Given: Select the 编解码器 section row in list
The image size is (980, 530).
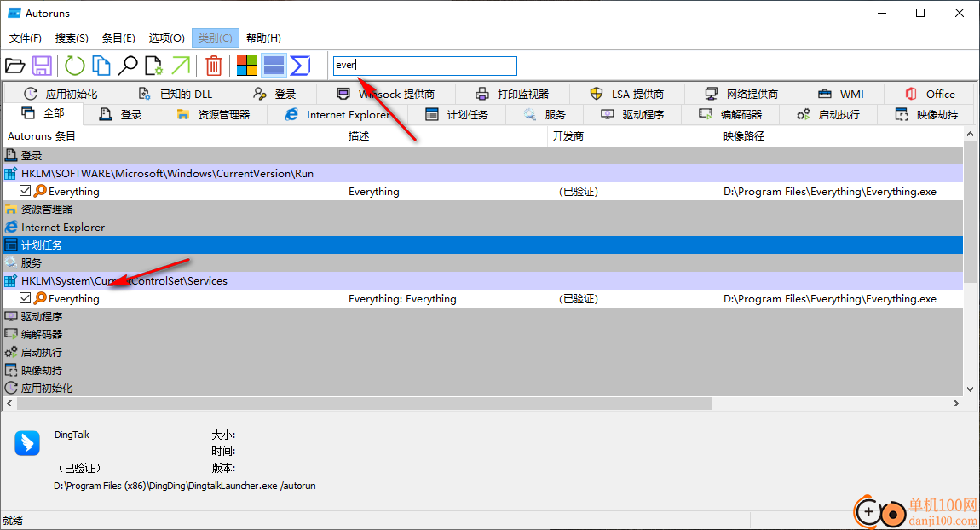Looking at the screenshot, I should point(482,334).
